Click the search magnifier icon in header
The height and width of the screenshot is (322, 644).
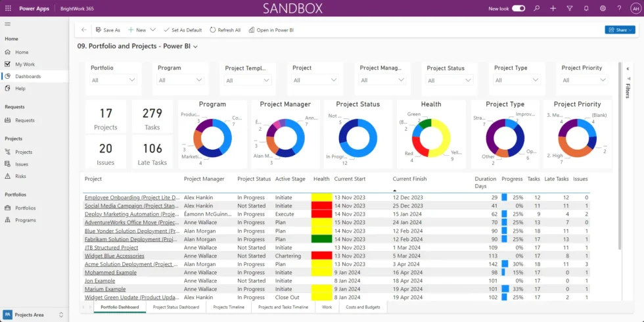point(537,8)
